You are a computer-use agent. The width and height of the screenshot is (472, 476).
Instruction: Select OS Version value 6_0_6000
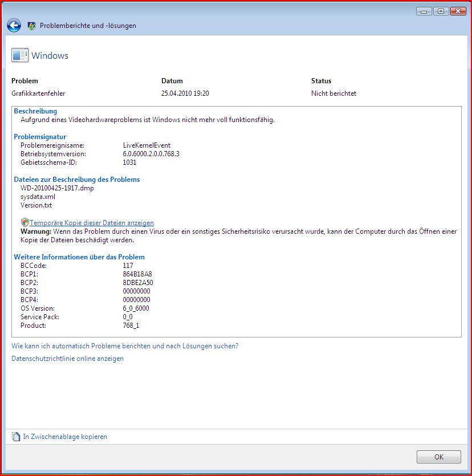tap(136, 308)
